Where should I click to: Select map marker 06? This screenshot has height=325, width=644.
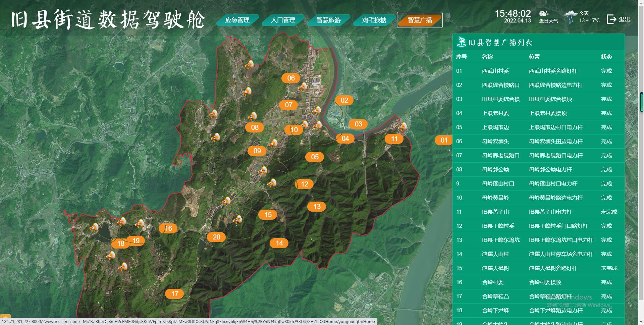coord(291,78)
